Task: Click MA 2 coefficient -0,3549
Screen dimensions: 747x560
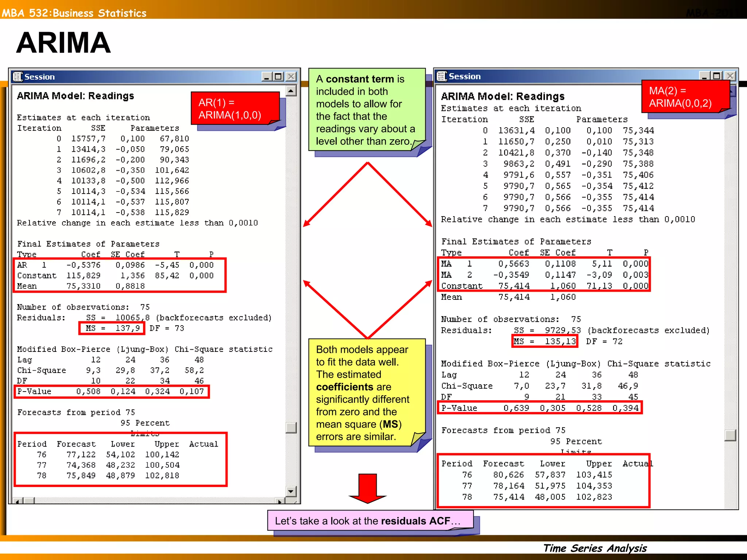Action: pyautogui.click(x=511, y=275)
